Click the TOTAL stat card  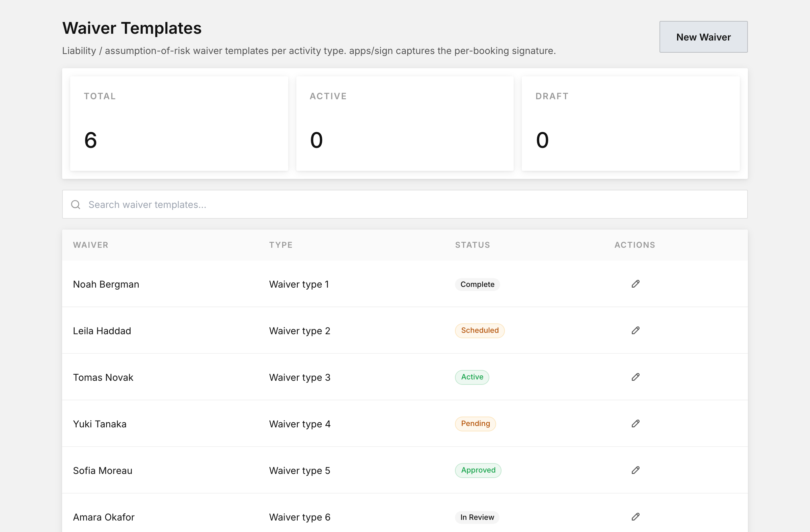[x=179, y=123]
